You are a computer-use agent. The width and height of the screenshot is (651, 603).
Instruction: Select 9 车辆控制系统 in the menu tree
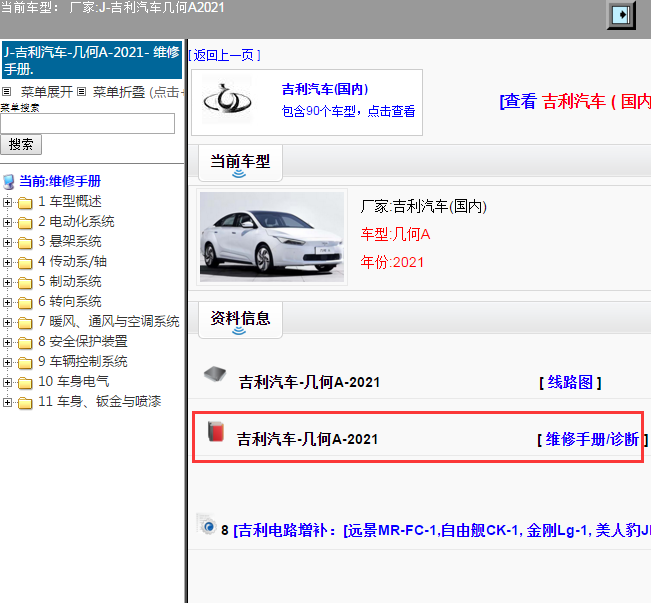click(83, 361)
